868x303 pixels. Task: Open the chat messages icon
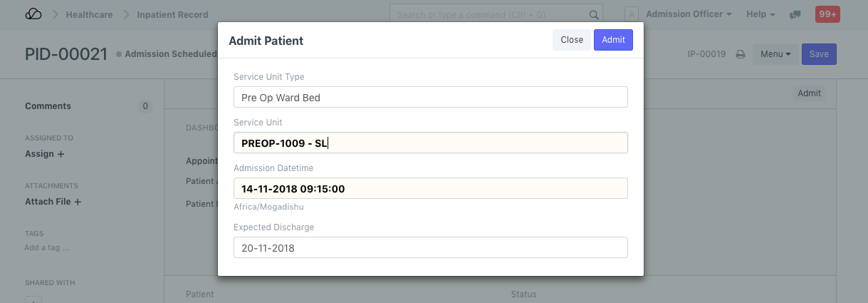pyautogui.click(x=795, y=15)
